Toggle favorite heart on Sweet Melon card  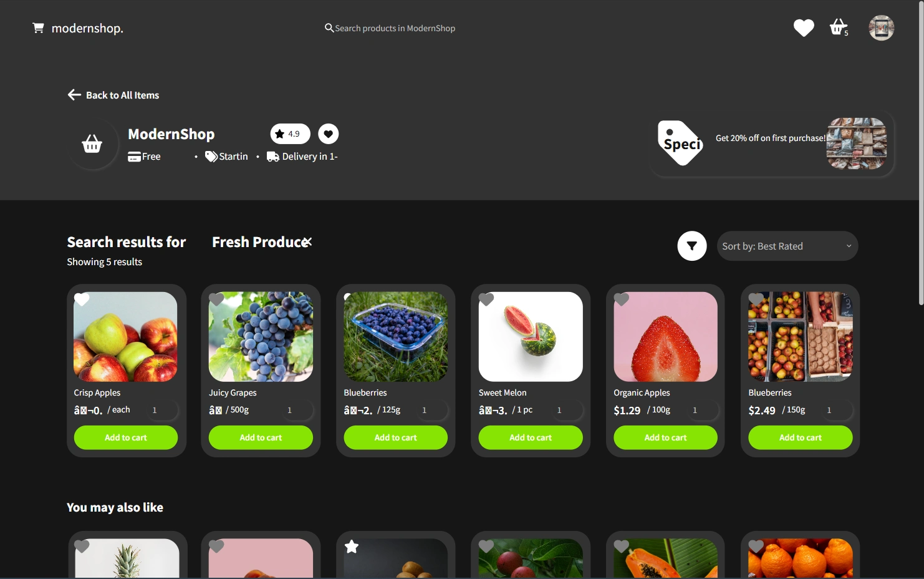486,299
